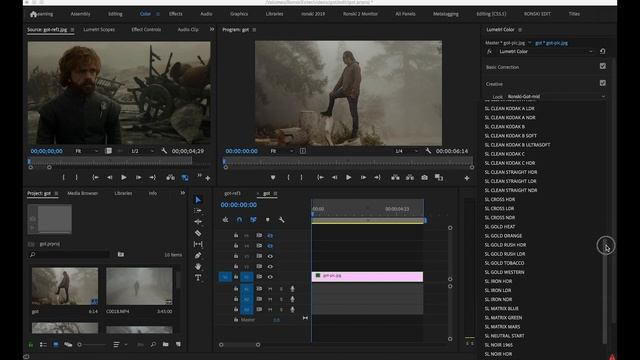Open Color workspace menu icon
The image size is (640, 360).
click(158, 14)
